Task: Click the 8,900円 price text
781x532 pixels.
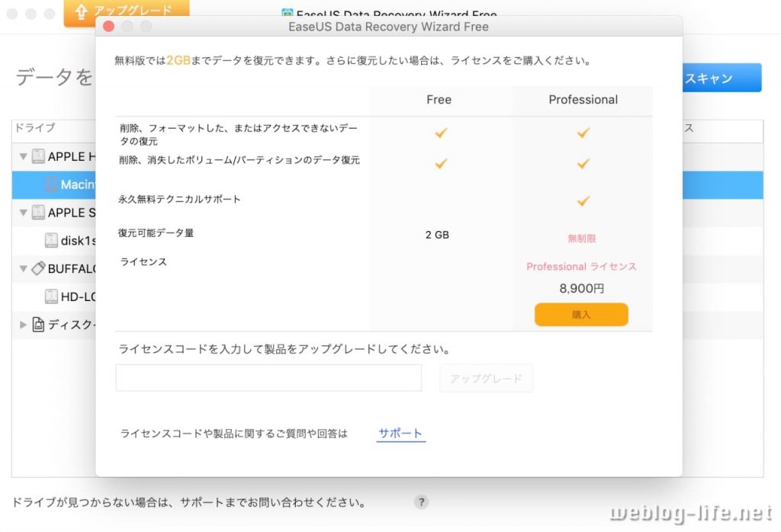Action: point(581,289)
